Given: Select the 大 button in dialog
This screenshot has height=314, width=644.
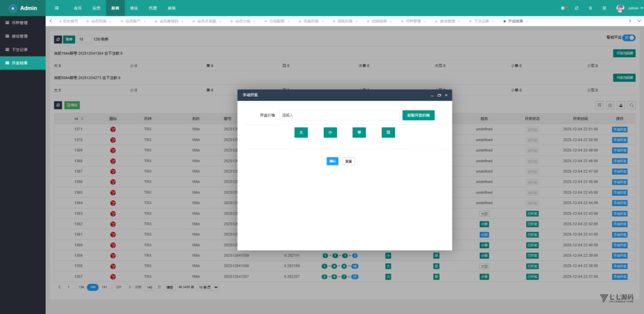Looking at the screenshot, I should [301, 133].
